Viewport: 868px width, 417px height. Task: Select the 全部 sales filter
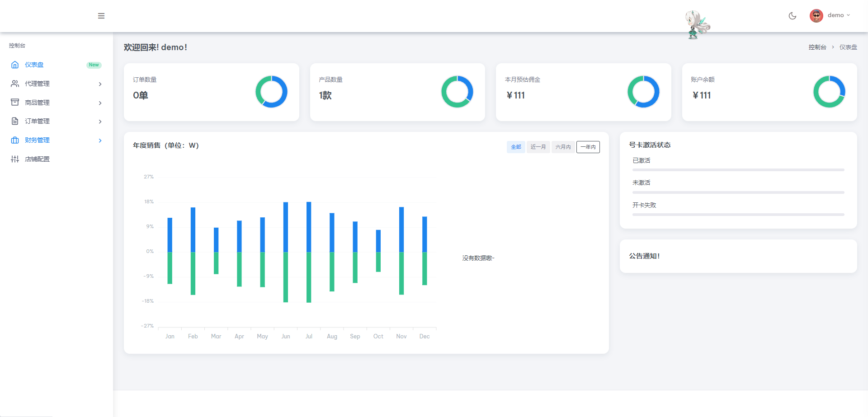click(516, 147)
